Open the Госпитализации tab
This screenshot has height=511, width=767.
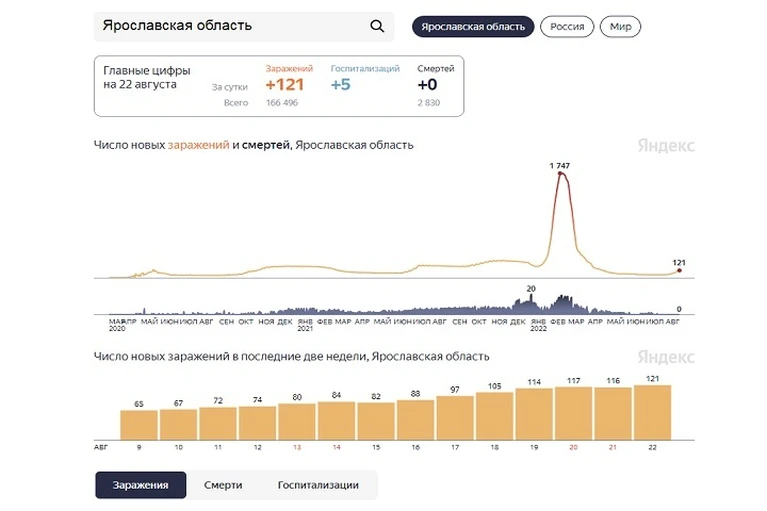(318, 485)
